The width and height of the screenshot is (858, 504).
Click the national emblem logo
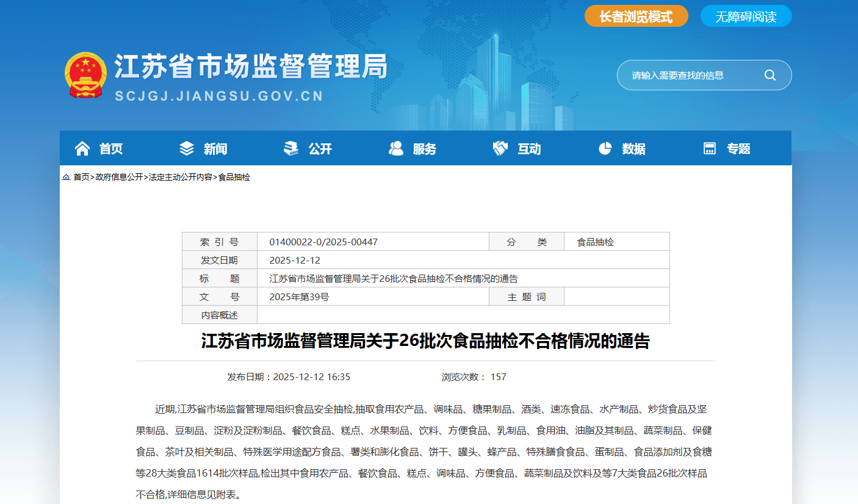click(x=85, y=75)
